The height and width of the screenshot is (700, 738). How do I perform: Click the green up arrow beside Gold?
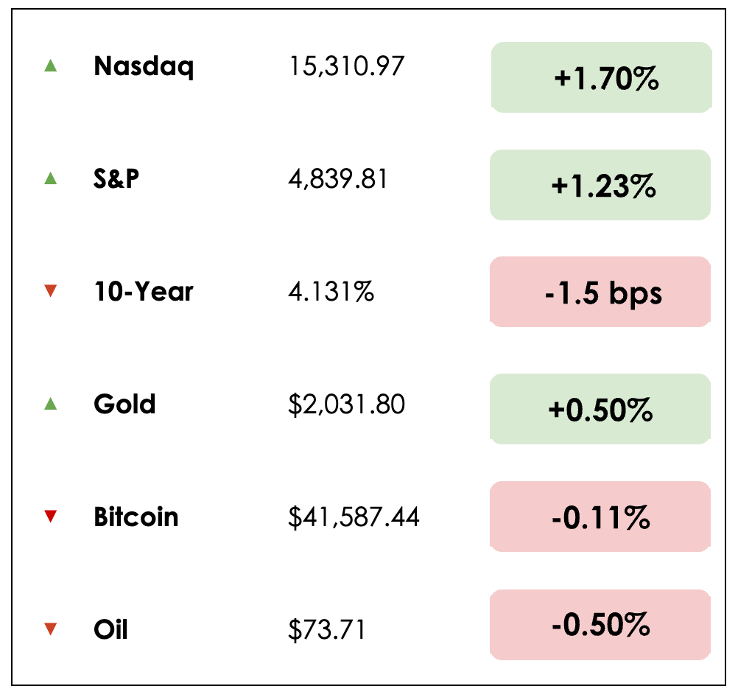click(x=50, y=404)
